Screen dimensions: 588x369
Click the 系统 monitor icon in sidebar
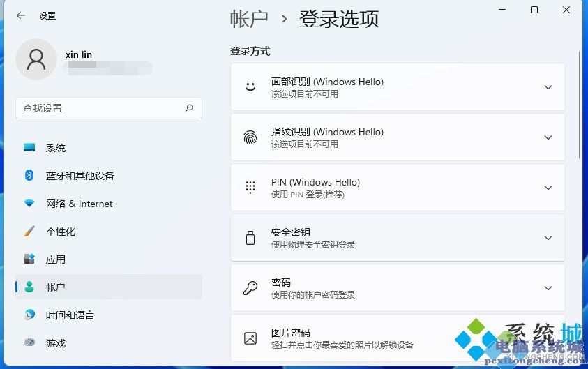point(29,147)
